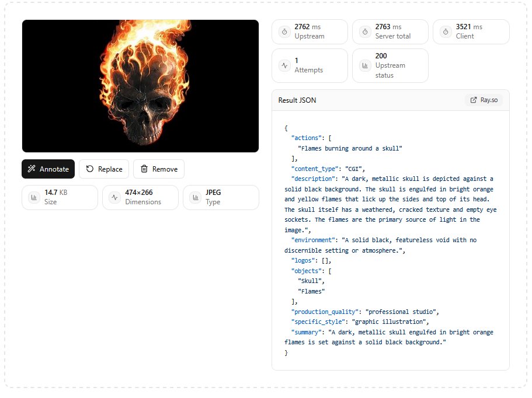The image size is (532, 398).
Task: Click the JPEG Type value
Action: tap(213, 193)
